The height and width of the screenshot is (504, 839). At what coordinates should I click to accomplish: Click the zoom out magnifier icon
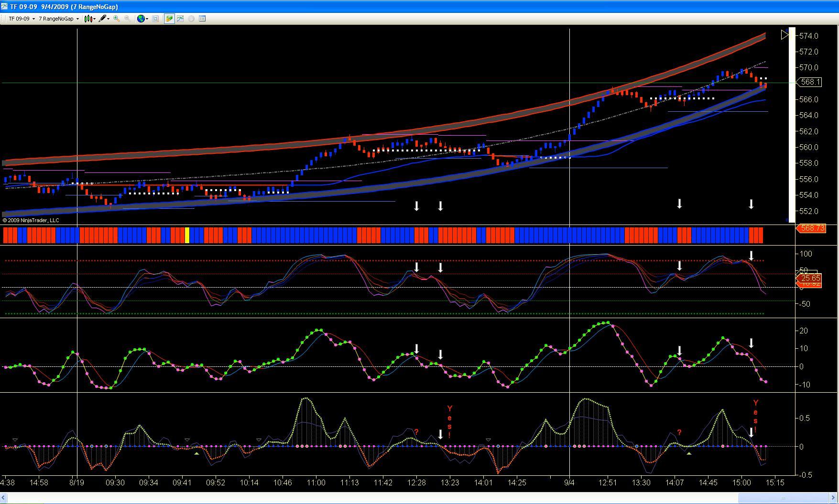127,19
